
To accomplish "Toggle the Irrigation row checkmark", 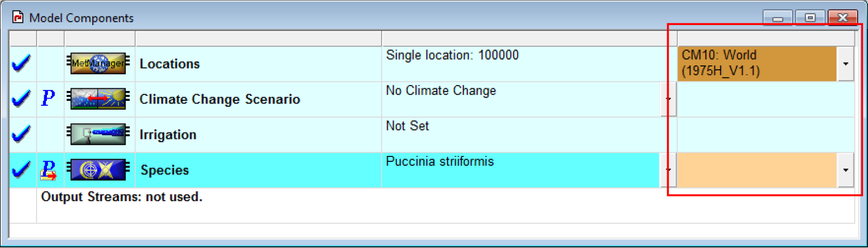I will click(21, 135).
